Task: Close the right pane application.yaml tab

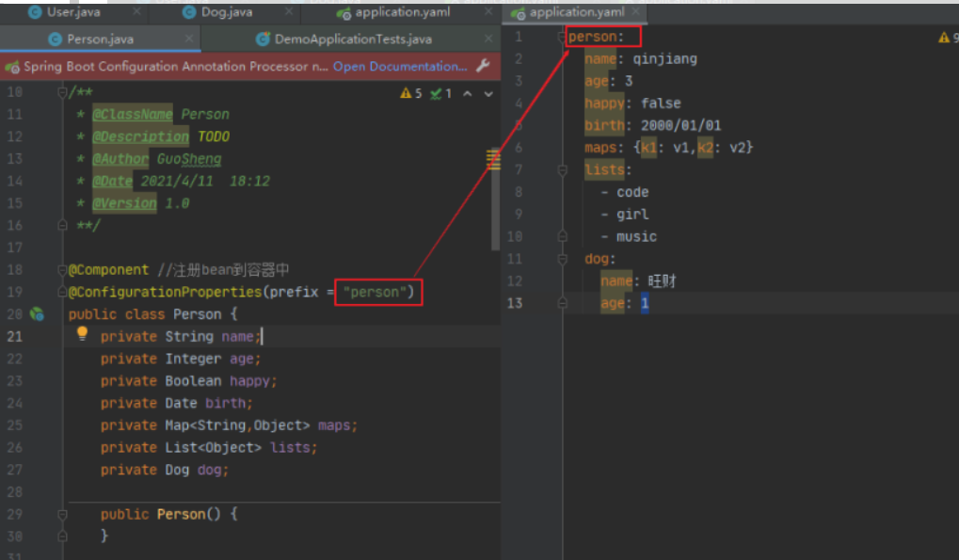Action: click(x=636, y=11)
